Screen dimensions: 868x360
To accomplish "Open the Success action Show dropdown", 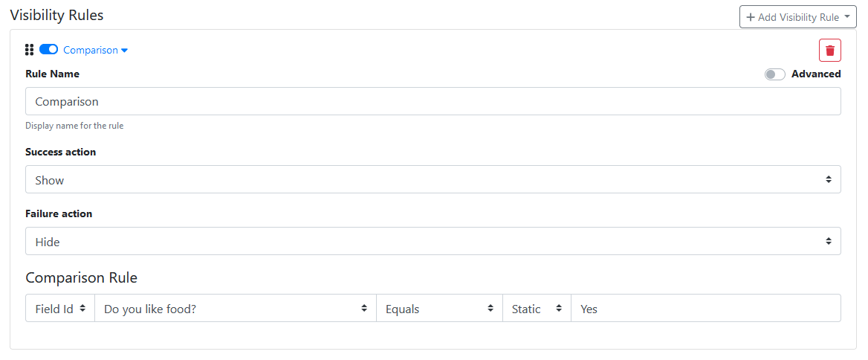I will (433, 180).
